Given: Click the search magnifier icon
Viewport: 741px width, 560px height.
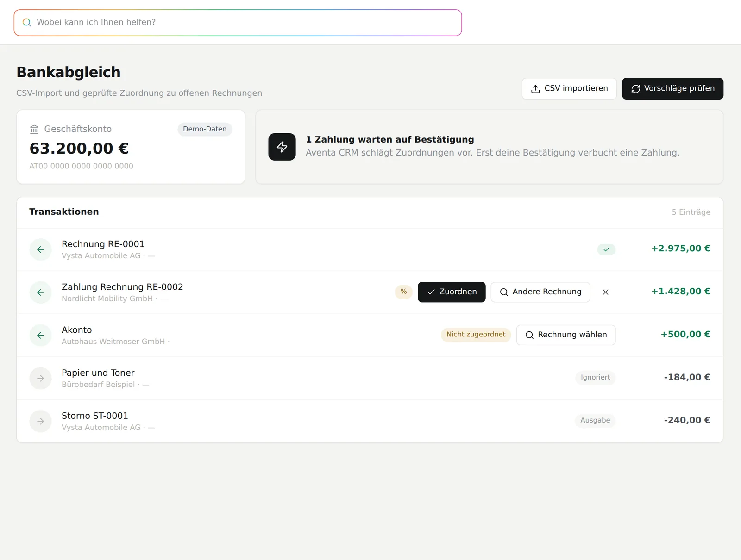Looking at the screenshot, I should 27,22.
